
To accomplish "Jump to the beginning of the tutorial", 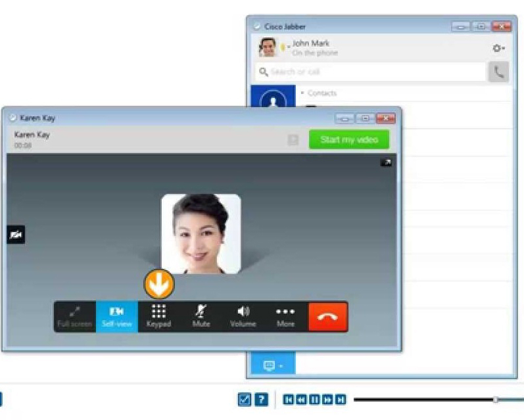I will coord(289,399).
